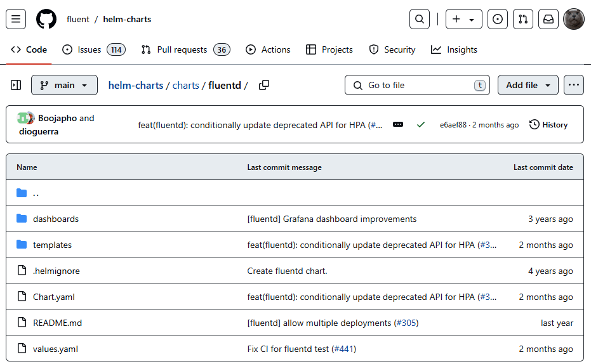Open the dashboards folder
Image resolution: width=591 pixels, height=364 pixels.
(x=56, y=219)
